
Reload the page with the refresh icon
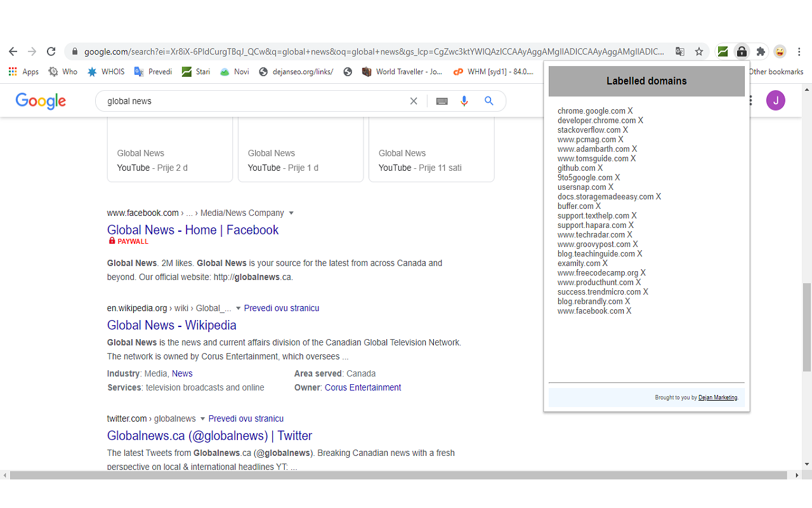(51, 51)
